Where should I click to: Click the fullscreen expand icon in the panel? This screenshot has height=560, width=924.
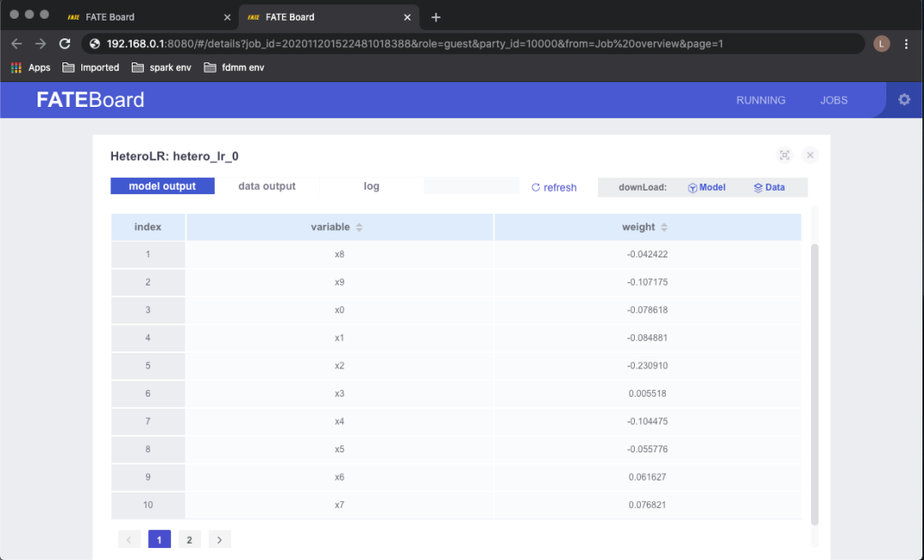pos(785,155)
